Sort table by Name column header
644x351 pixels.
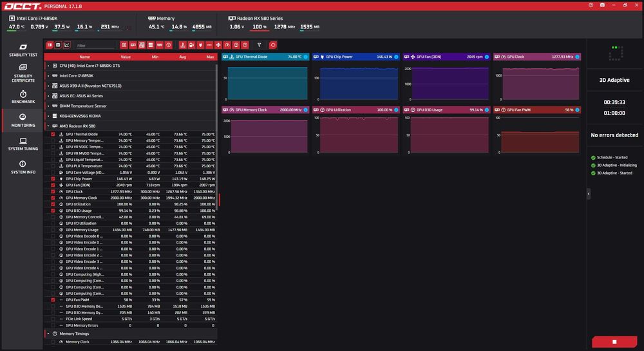84,57
